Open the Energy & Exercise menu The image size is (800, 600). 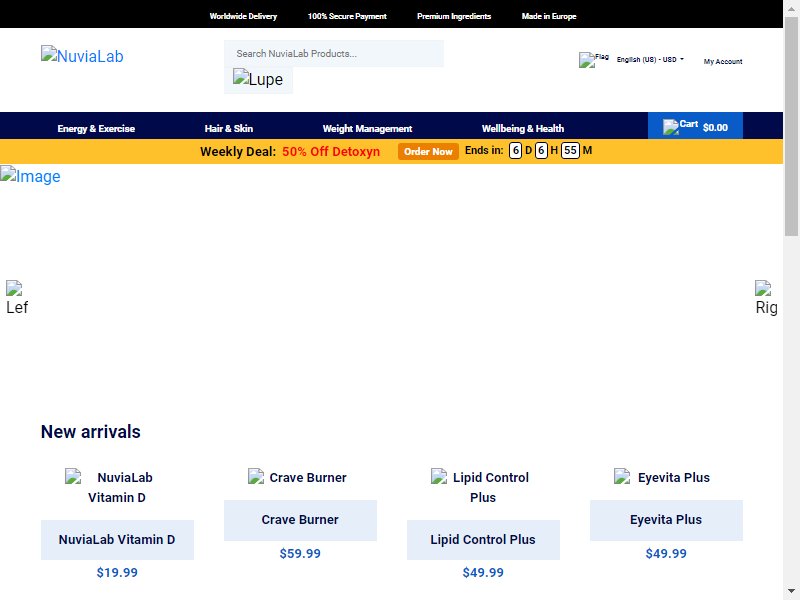pos(96,129)
